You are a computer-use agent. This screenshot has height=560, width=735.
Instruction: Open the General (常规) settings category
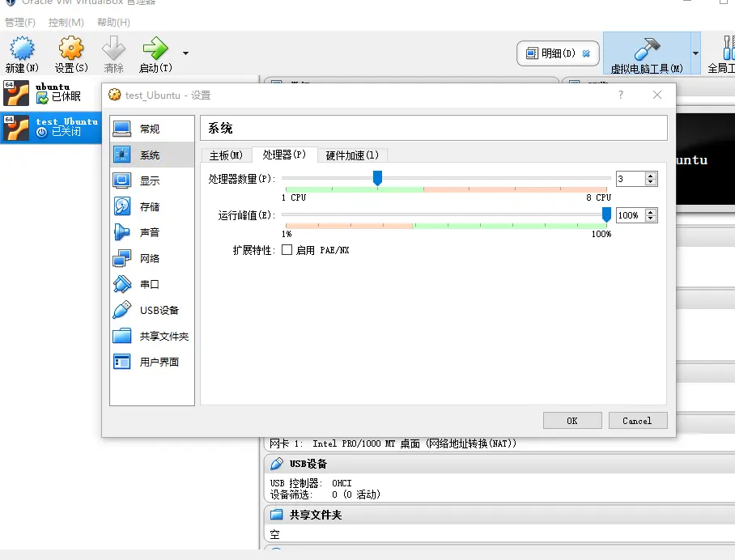152,129
